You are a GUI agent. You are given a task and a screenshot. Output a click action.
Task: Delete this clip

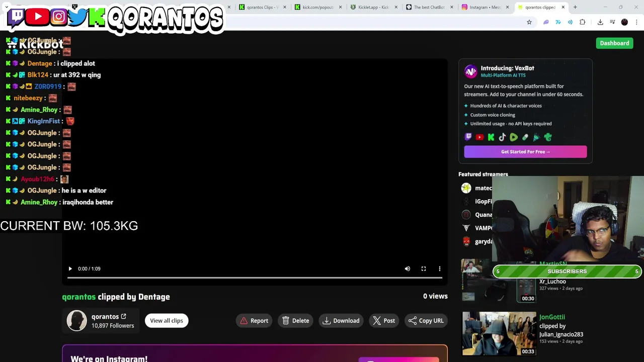click(x=296, y=321)
